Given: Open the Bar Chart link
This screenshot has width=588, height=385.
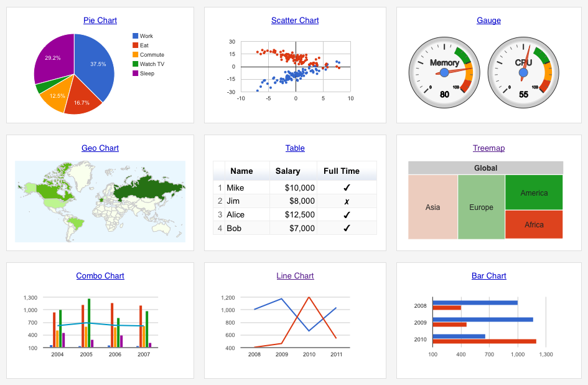Looking at the screenshot, I should point(488,276).
